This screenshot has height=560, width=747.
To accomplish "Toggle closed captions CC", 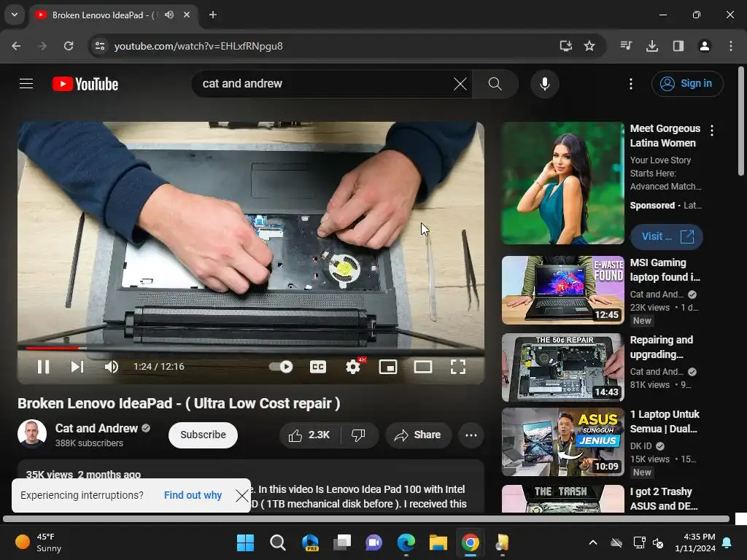I will pos(318,367).
